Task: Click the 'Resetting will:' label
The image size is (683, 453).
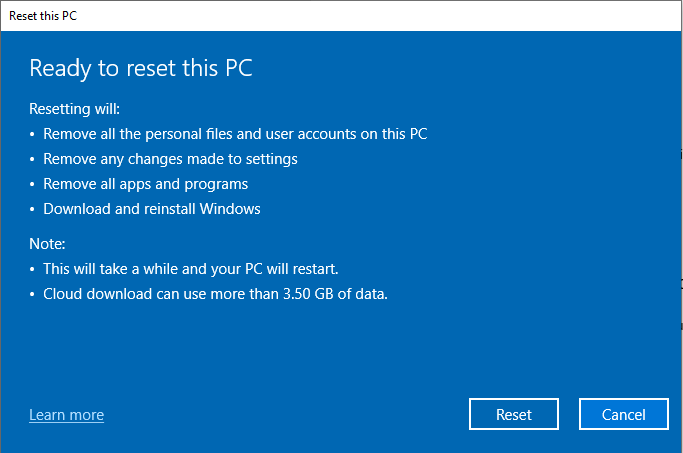Action: point(74,109)
